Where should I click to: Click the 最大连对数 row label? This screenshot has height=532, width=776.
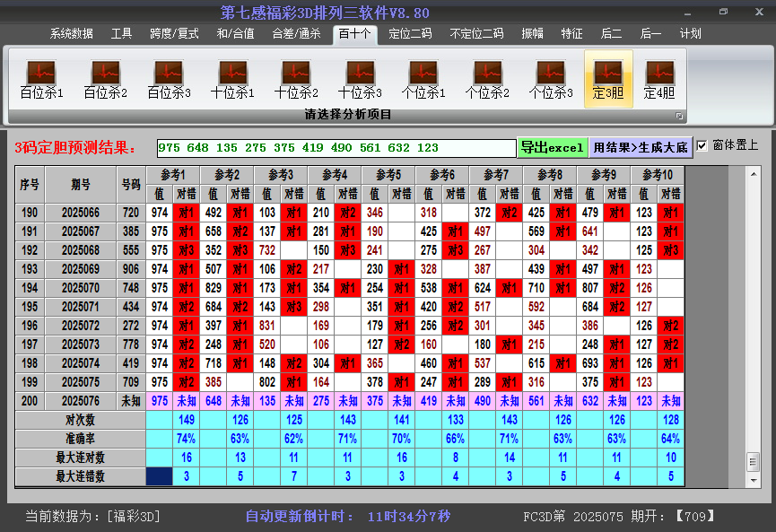pos(81,458)
